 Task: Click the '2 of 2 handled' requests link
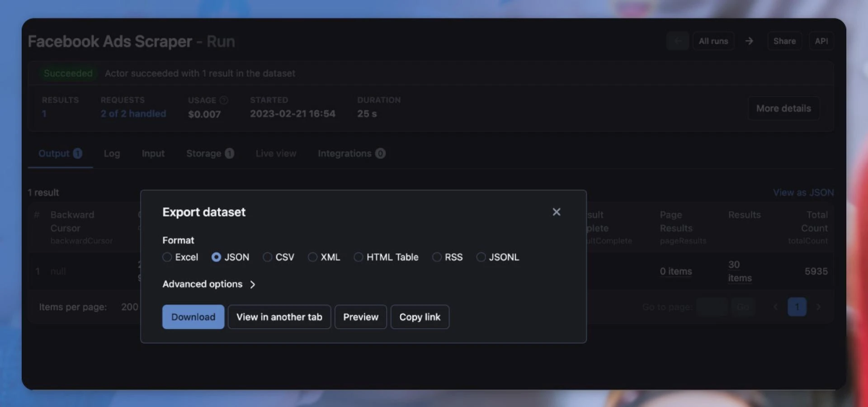[133, 114]
